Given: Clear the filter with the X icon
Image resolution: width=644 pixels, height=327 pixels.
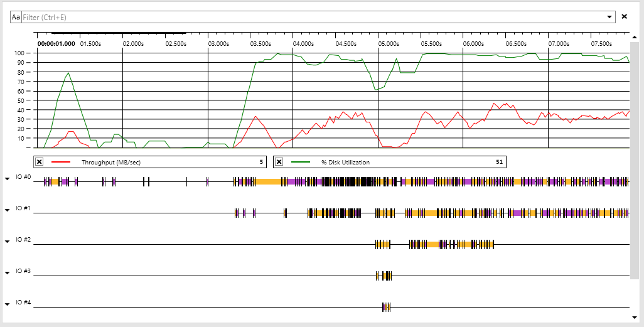Looking at the screenshot, I should pos(625,17).
